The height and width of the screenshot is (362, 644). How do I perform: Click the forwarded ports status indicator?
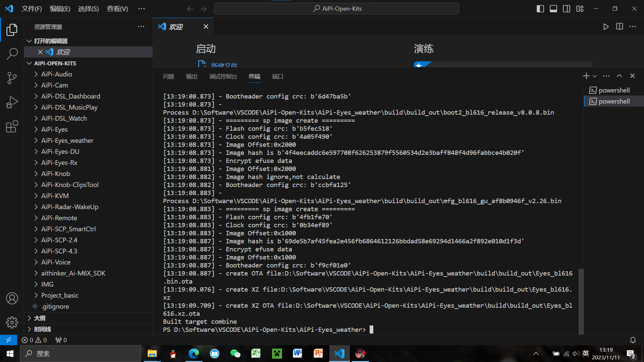(x=61, y=340)
